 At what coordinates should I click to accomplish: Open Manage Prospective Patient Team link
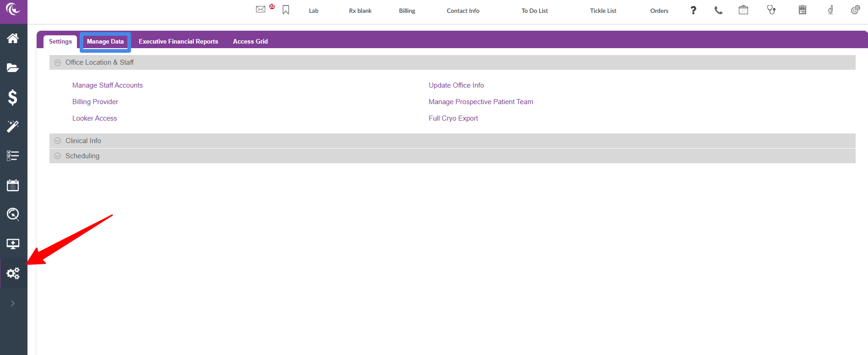coord(481,102)
